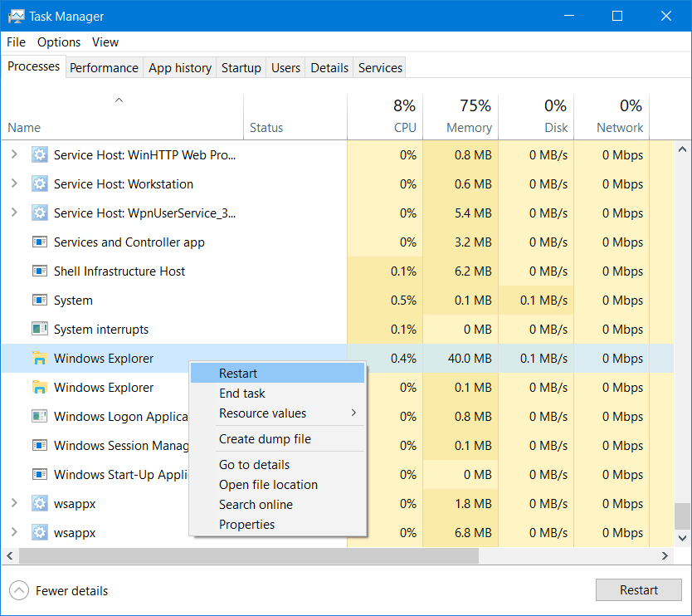The image size is (692, 616).
Task: Click the horizontal scrollbar right arrow
Action: (x=665, y=556)
